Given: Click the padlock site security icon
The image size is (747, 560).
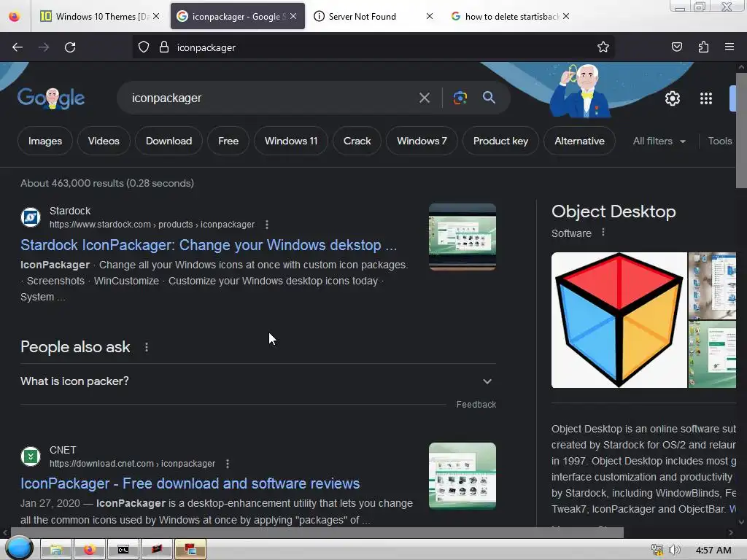Looking at the screenshot, I should (x=164, y=47).
